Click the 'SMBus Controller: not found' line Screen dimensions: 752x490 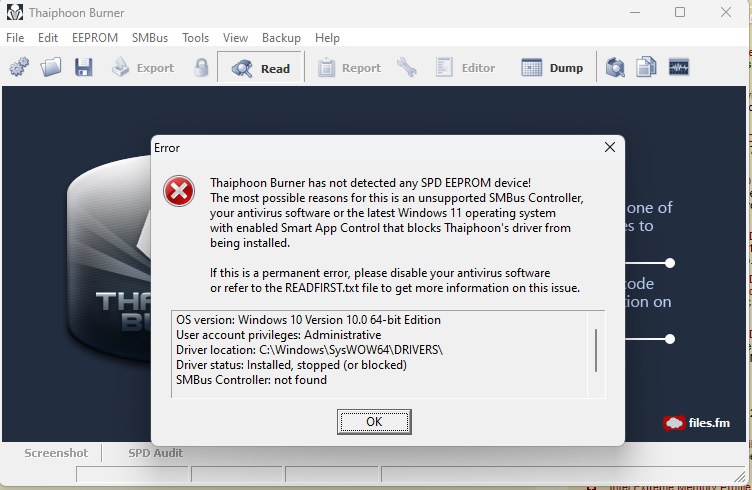click(251, 380)
